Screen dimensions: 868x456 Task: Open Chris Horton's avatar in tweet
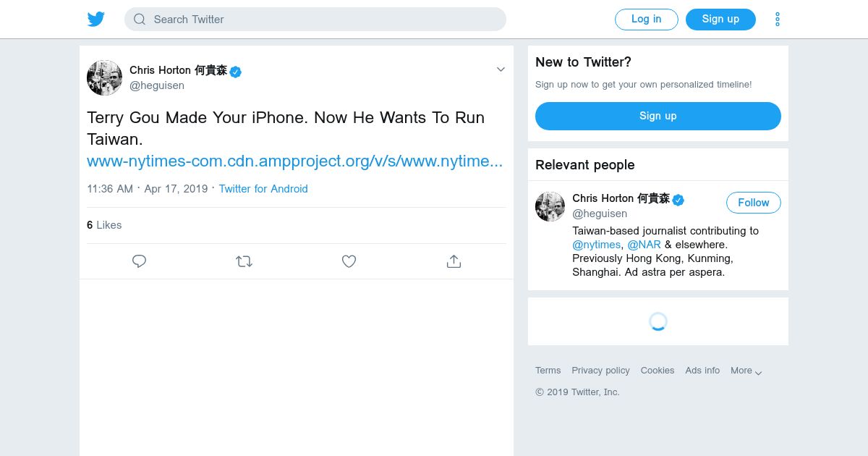click(104, 77)
